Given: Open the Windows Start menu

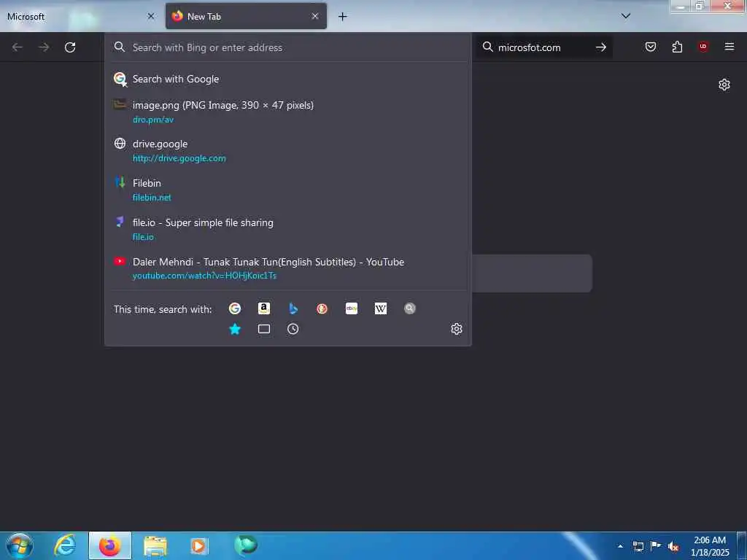Looking at the screenshot, I should (x=19, y=545).
